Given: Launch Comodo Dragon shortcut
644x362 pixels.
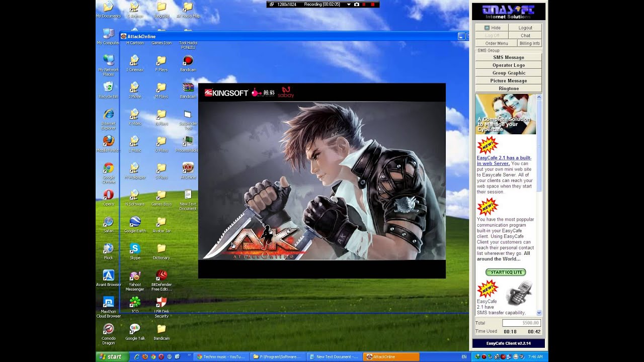Looking at the screenshot, I should tap(108, 334).
